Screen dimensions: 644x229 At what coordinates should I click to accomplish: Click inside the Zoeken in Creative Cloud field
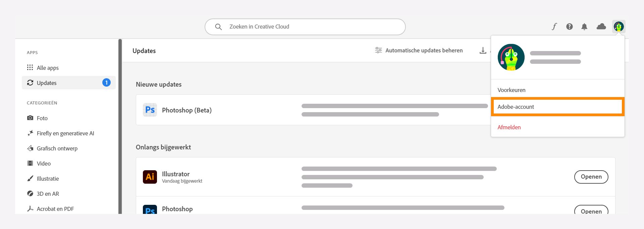[302, 27]
